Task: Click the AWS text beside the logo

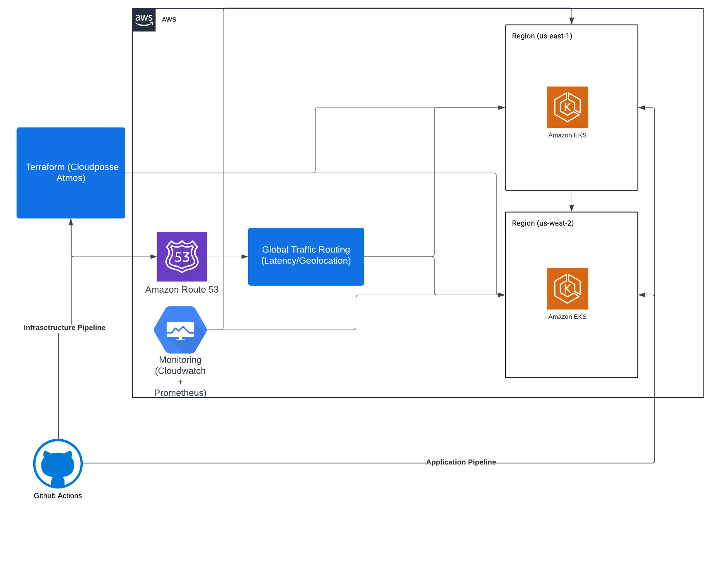Action: tap(169, 19)
